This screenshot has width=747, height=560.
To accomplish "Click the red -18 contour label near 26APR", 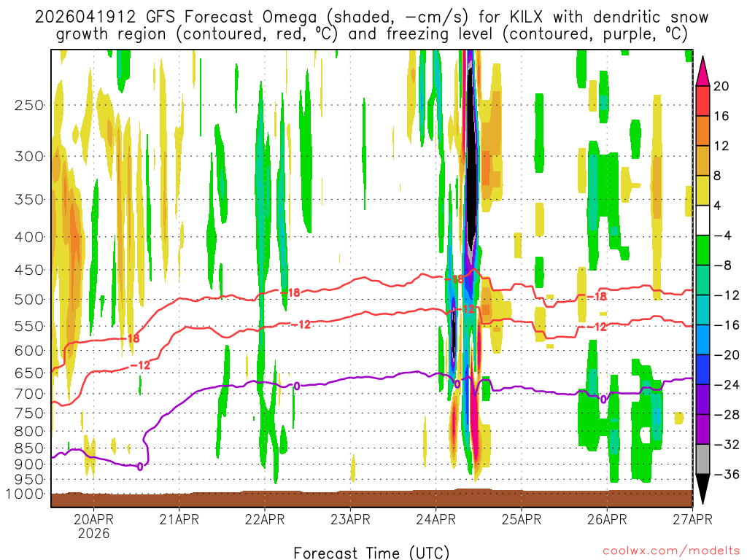I will [597, 296].
